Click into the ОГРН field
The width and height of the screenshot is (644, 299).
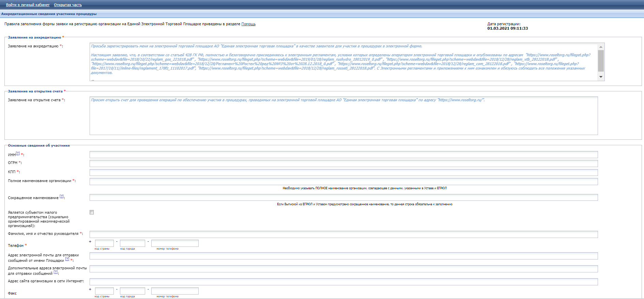pos(343,164)
